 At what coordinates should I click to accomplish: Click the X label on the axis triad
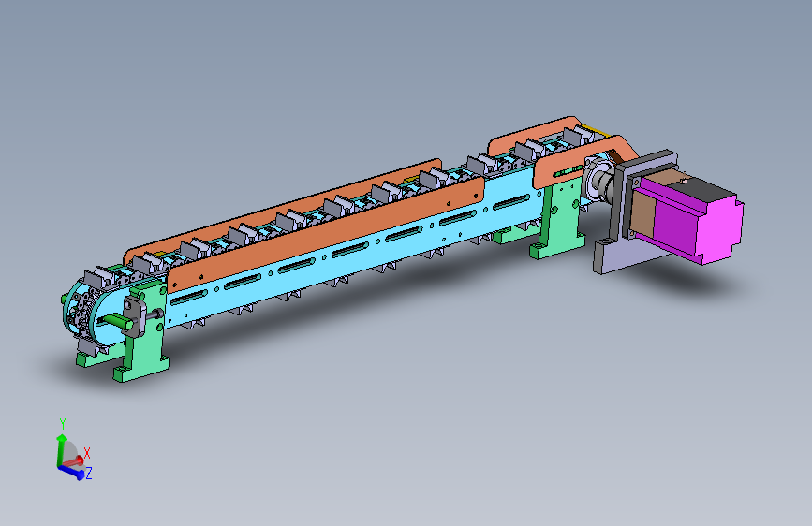tap(87, 454)
